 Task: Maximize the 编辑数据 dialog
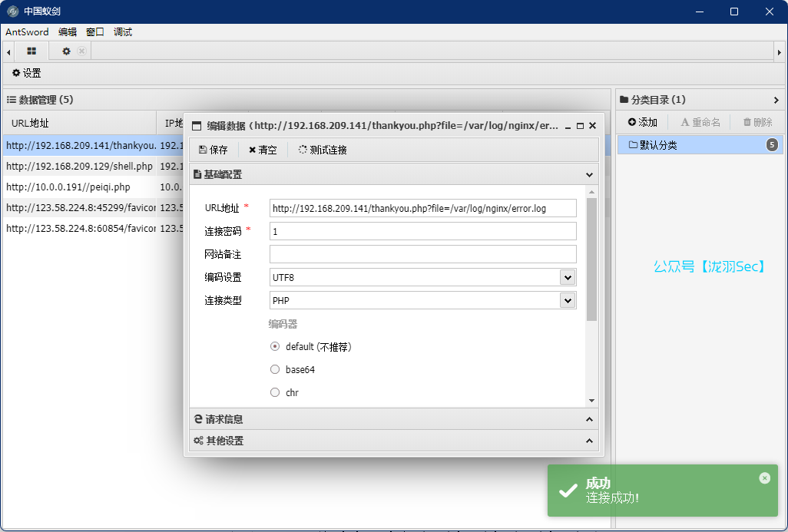(580, 126)
